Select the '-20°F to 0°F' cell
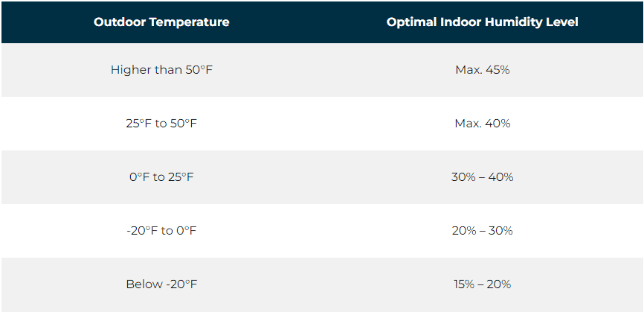This screenshot has width=644, height=315. pyautogui.click(x=161, y=231)
